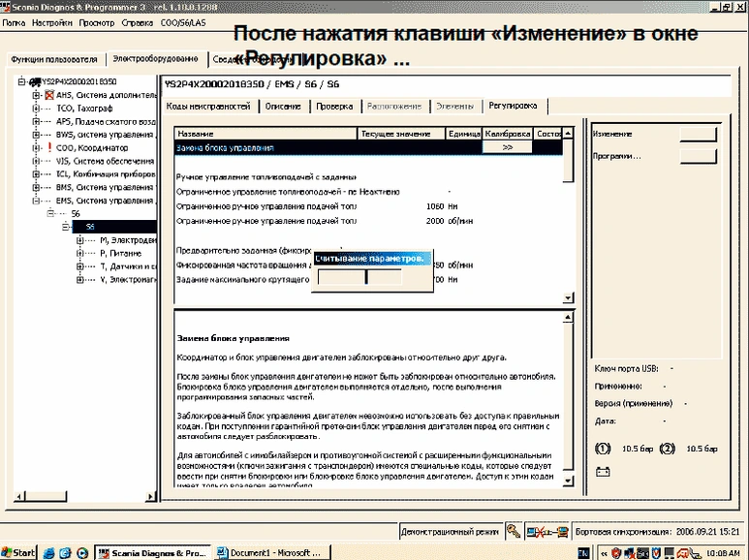Click the red X icon beside AHS
The image size is (749, 560).
49,95
